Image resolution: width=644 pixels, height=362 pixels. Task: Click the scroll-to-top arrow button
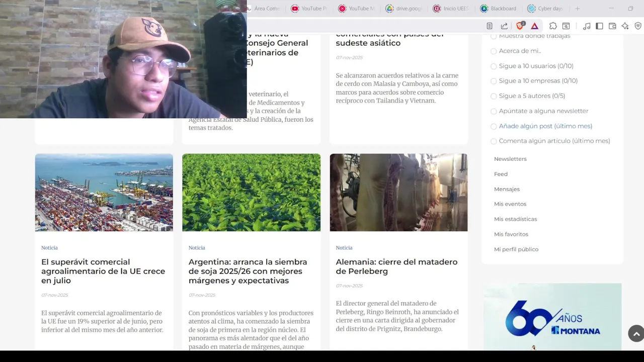636,333
